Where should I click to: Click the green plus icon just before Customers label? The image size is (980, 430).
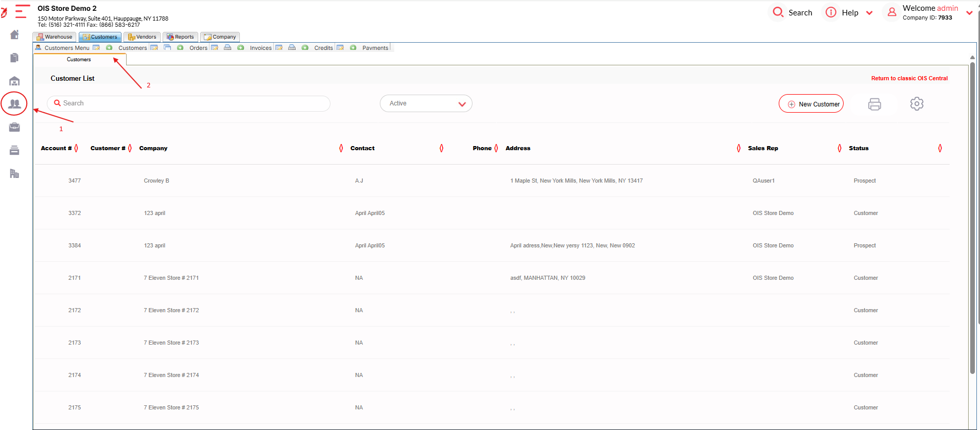(109, 47)
